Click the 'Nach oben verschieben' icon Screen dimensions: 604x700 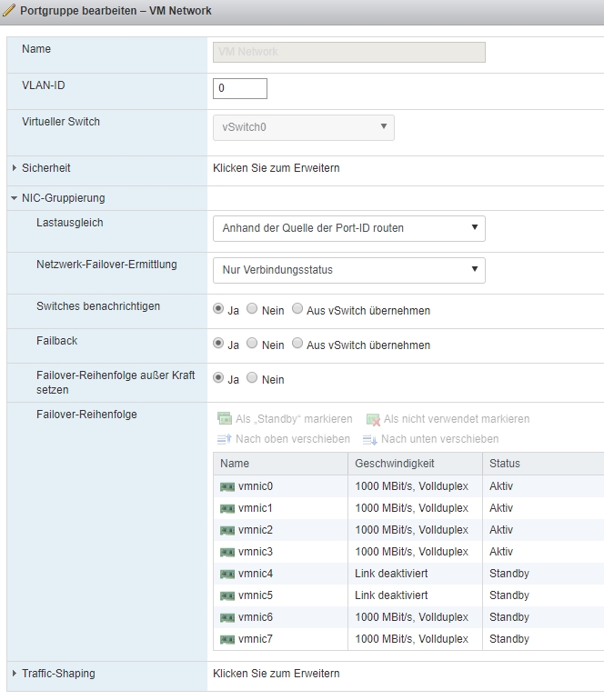[x=225, y=439]
